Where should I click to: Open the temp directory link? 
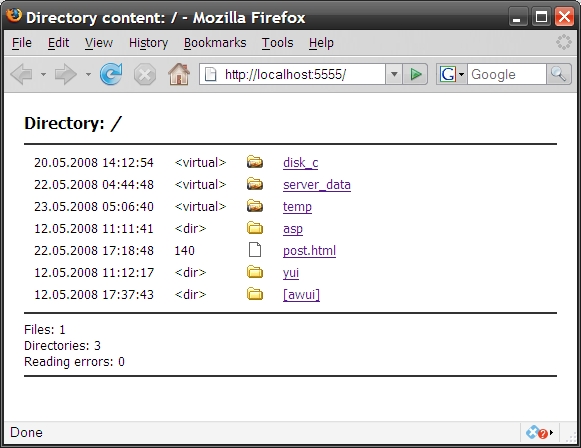pos(297,207)
